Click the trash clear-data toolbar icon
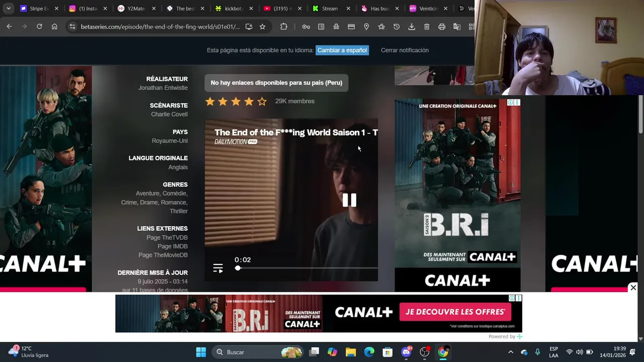 pos(427,27)
